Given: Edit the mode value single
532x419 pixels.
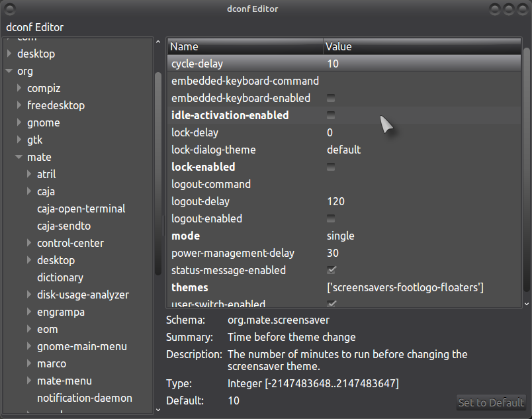Looking at the screenshot, I should tap(340, 236).
